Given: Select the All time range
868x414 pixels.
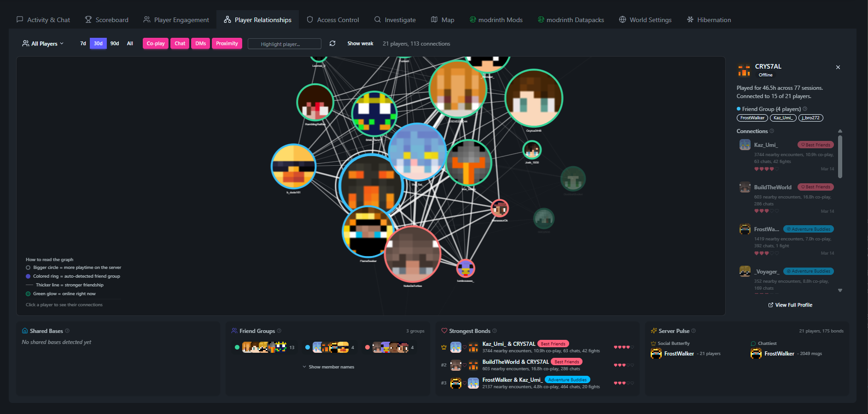Looking at the screenshot, I should (130, 43).
